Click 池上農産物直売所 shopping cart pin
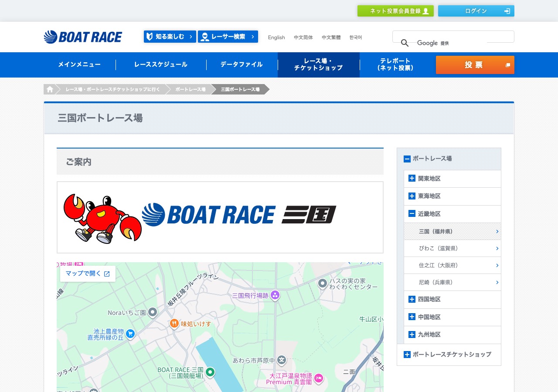This screenshot has height=392, width=558. coord(130,334)
